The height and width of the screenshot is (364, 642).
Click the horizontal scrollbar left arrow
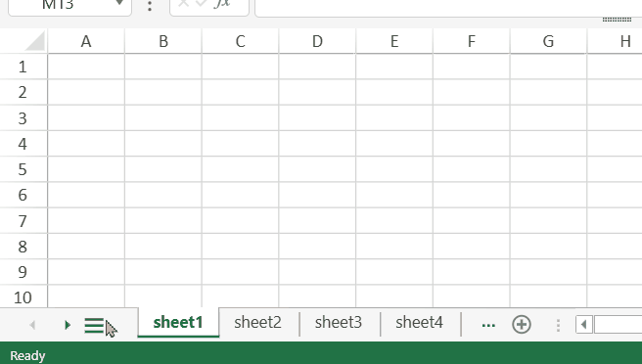[584, 325]
